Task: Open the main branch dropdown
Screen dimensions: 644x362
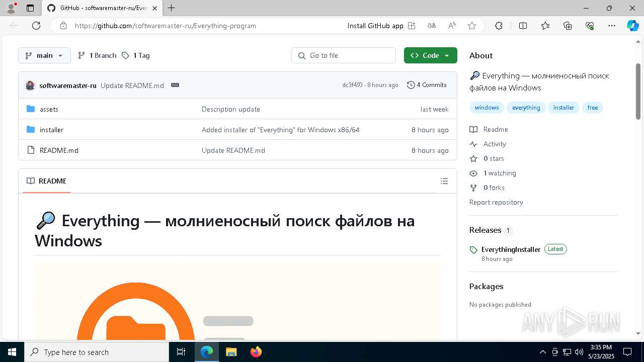Action: [44, 55]
